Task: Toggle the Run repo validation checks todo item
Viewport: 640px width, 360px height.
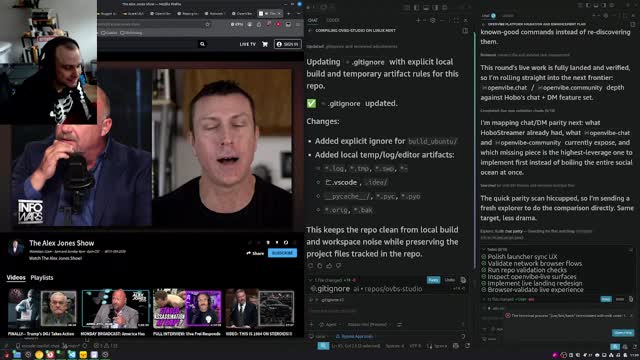Action: click(x=484, y=270)
